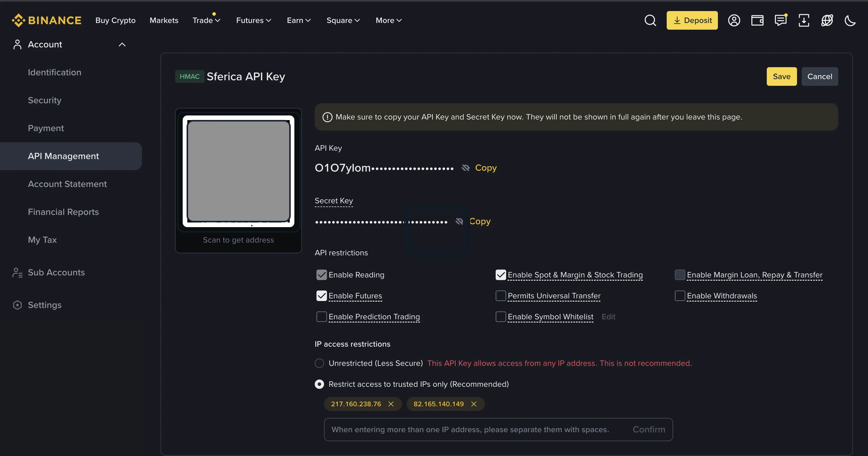Image resolution: width=868 pixels, height=456 pixels.
Task: Open the search icon in the header
Action: coord(650,20)
